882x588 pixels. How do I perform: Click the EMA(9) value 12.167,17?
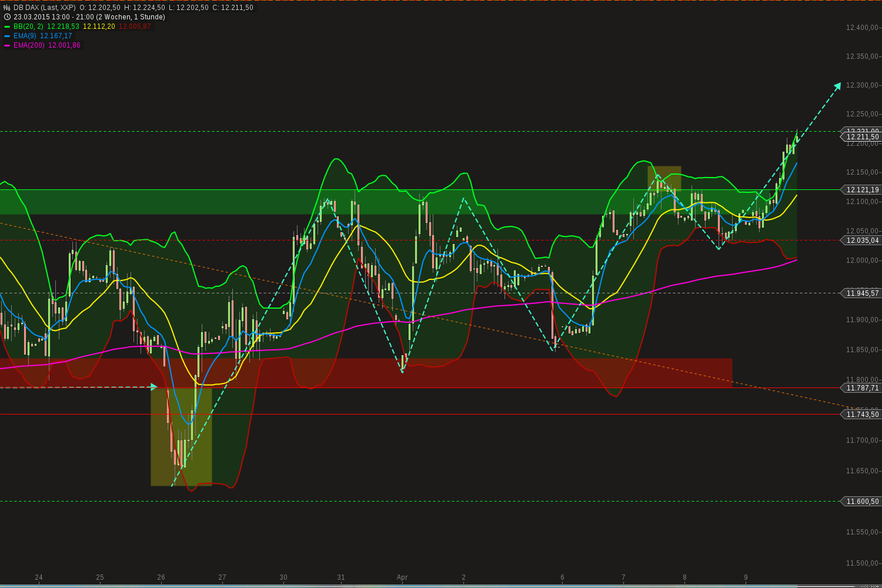coord(56,36)
